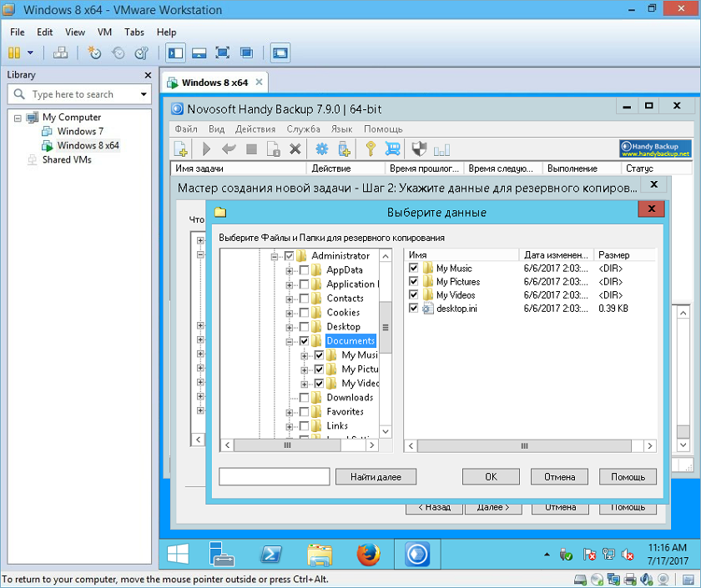This screenshot has height=588, width=701.
Task: Enter full screen mode via VMware toolbar icon
Action: pos(223,53)
